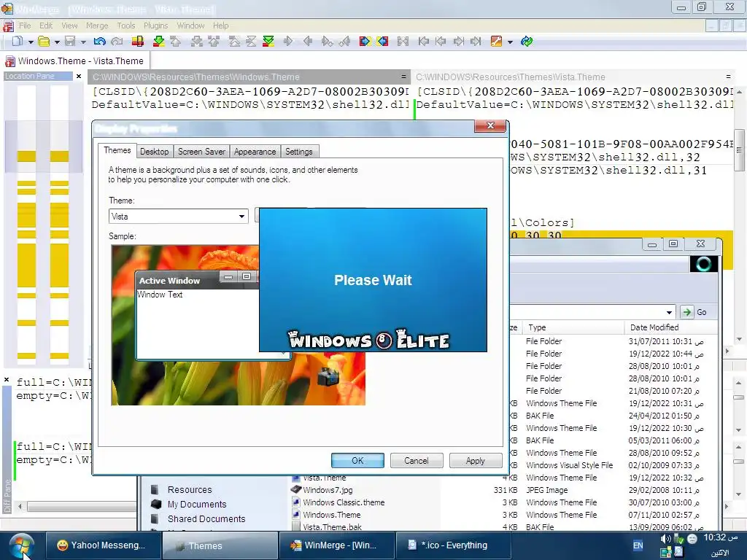Click the grey Copy Right arrow icon
Viewport: 747px width, 560px height.
coord(287,42)
